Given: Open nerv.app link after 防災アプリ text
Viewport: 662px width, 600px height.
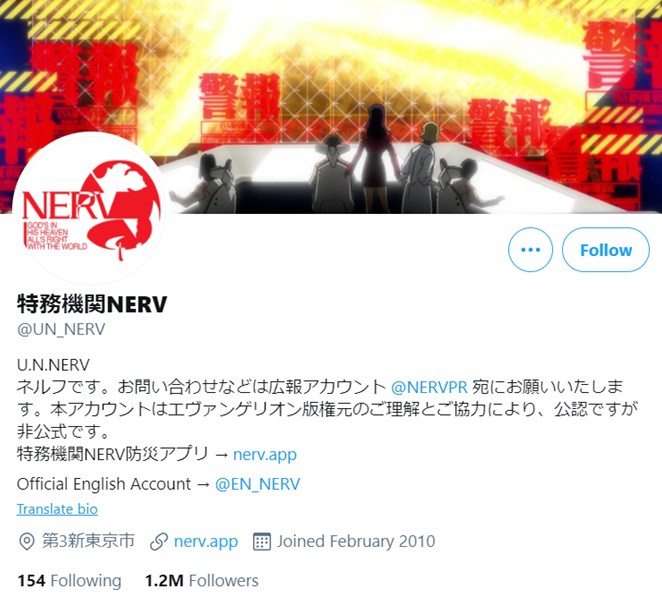Looking at the screenshot, I should (x=265, y=455).
